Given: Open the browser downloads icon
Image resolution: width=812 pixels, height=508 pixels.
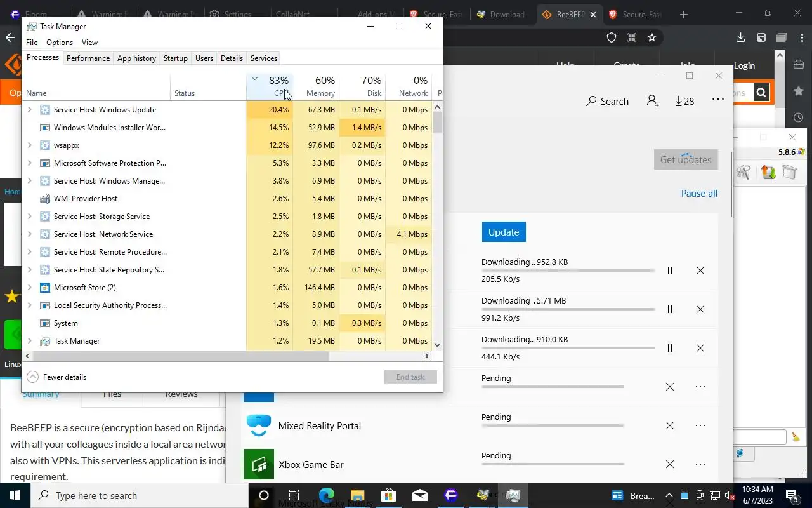Looking at the screenshot, I should (x=740, y=37).
